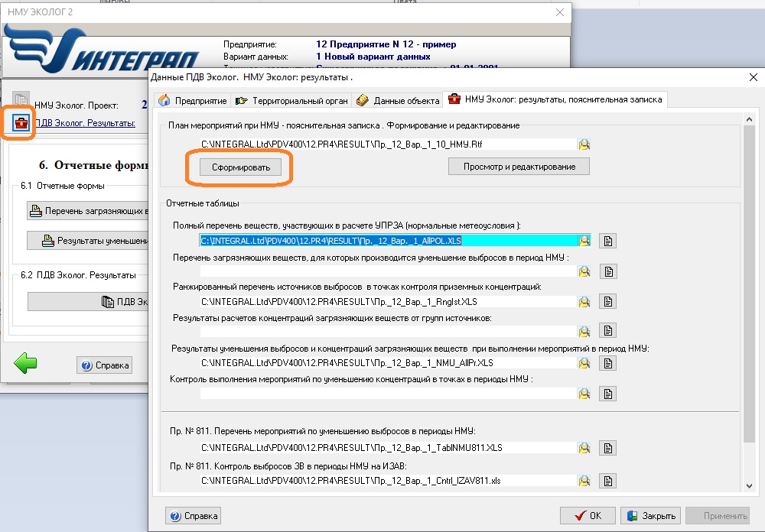Browse for the TabNMU811.XLS file path
This screenshot has height=532, width=765.
tap(584, 447)
